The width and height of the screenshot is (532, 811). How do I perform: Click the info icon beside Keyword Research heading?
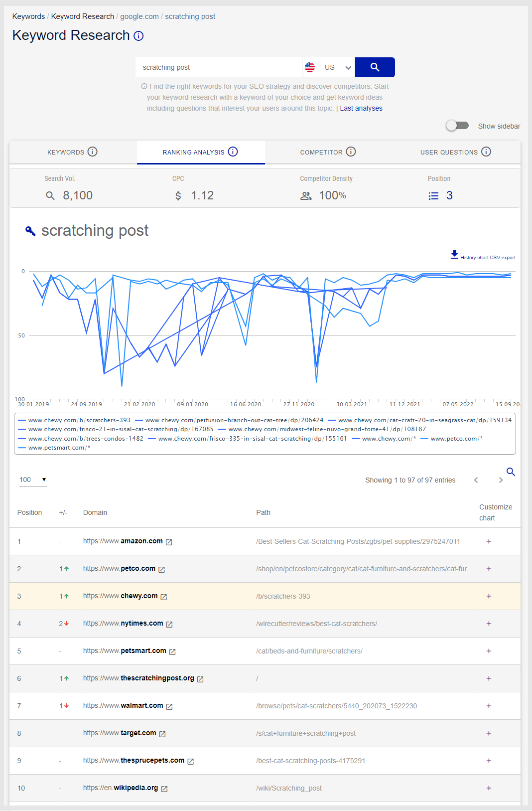139,36
